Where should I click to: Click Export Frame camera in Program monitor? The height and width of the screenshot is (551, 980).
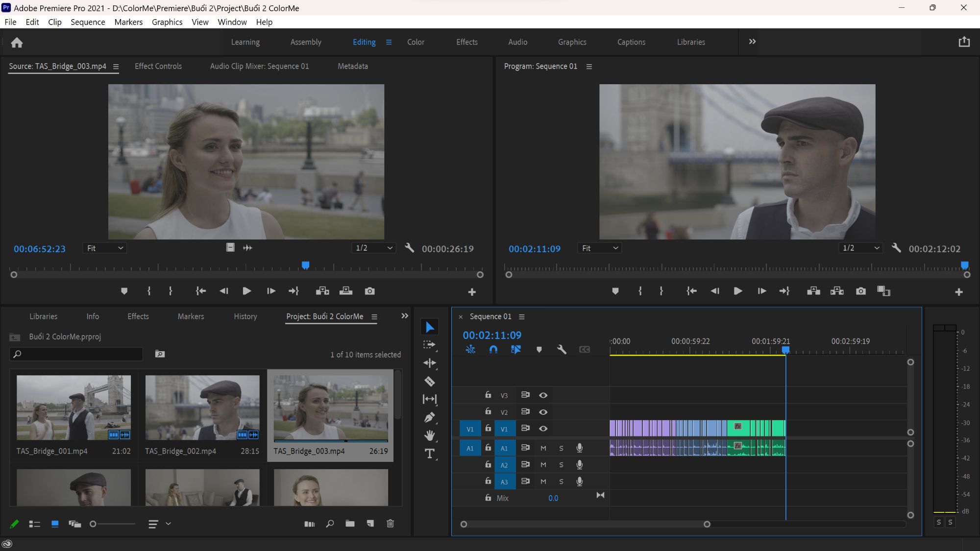tap(860, 291)
